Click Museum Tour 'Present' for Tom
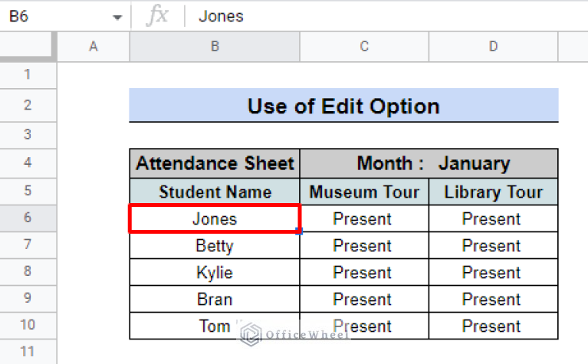Screen dimensions: 588x364 tap(364, 326)
